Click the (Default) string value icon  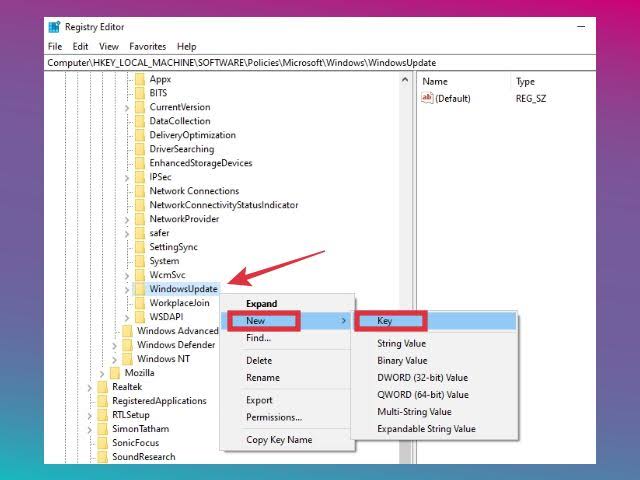[427, 98]
